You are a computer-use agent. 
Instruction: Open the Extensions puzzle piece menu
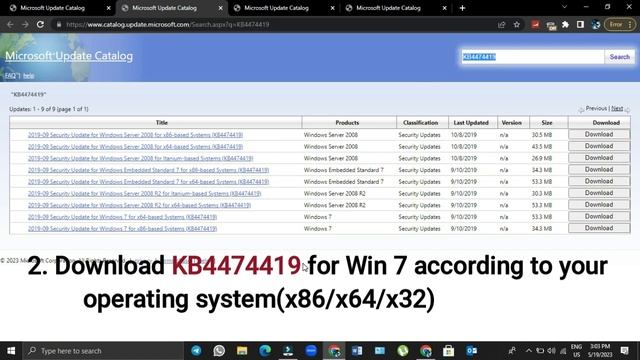coord(565,24)
